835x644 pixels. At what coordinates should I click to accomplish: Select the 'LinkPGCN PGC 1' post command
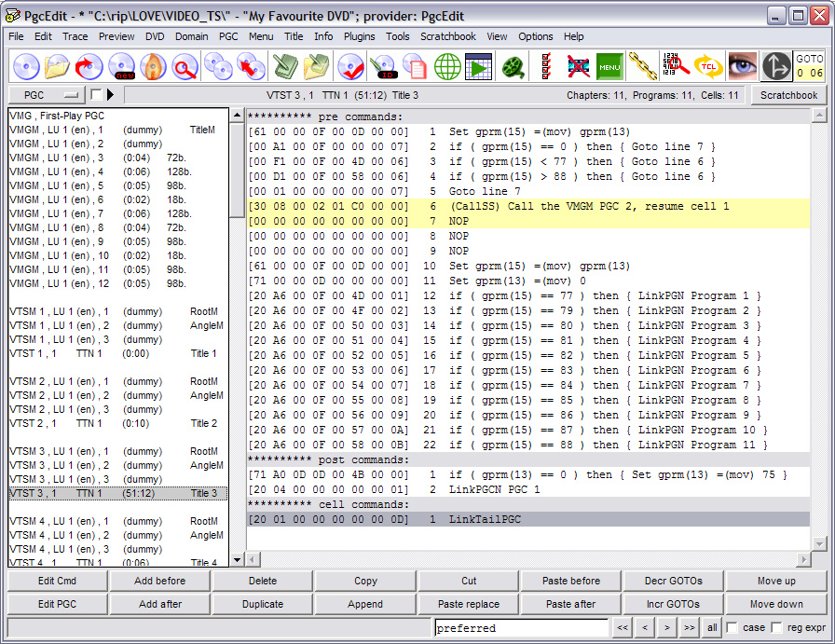click(x=528, y=489)
